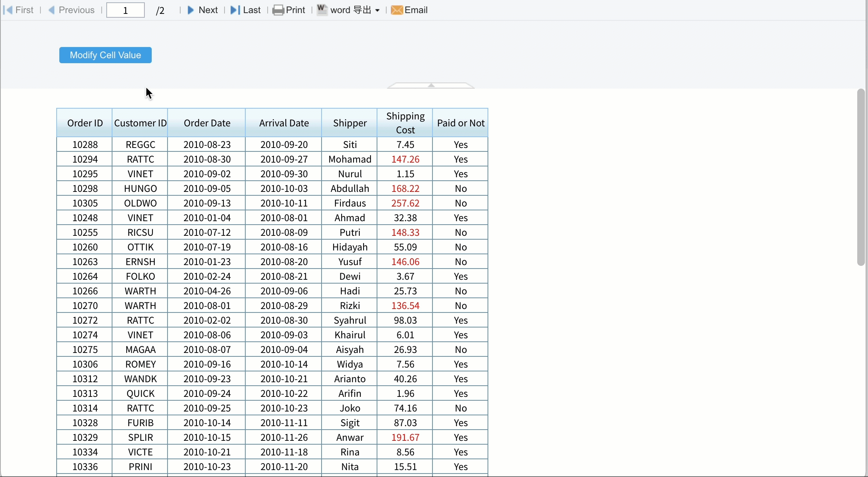Select the Arrival Date column header
Image resolution: width=868 pixels, height=477 pixels.
[283, 123]
